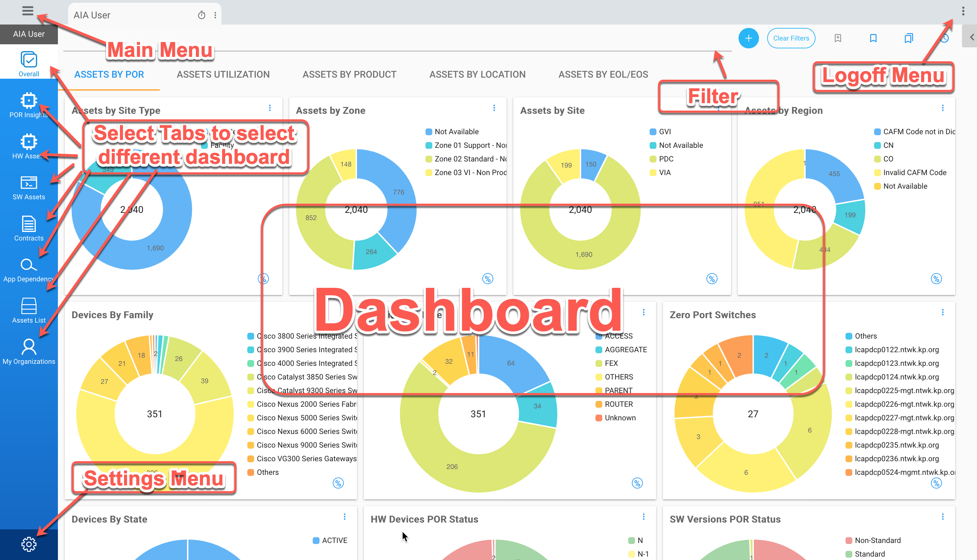Open the settings gear menu
Viewport: 977px width, 560px height.
pos(29,544)
